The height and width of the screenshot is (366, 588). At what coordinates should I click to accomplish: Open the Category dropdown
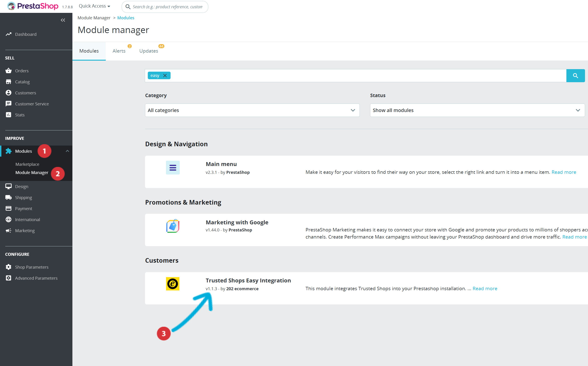(x=252, y=110)
